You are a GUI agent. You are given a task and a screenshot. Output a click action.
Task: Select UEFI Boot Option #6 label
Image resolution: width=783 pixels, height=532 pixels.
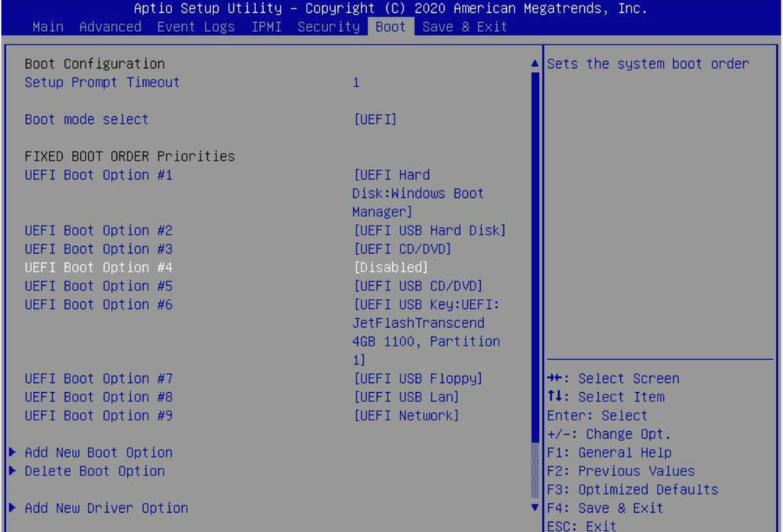point(99,304)
